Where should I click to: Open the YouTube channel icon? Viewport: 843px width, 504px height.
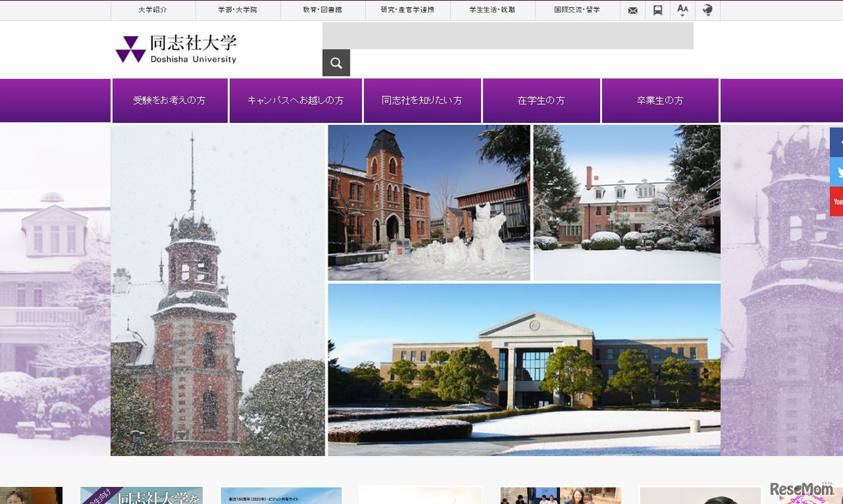(x=837, y=201)
